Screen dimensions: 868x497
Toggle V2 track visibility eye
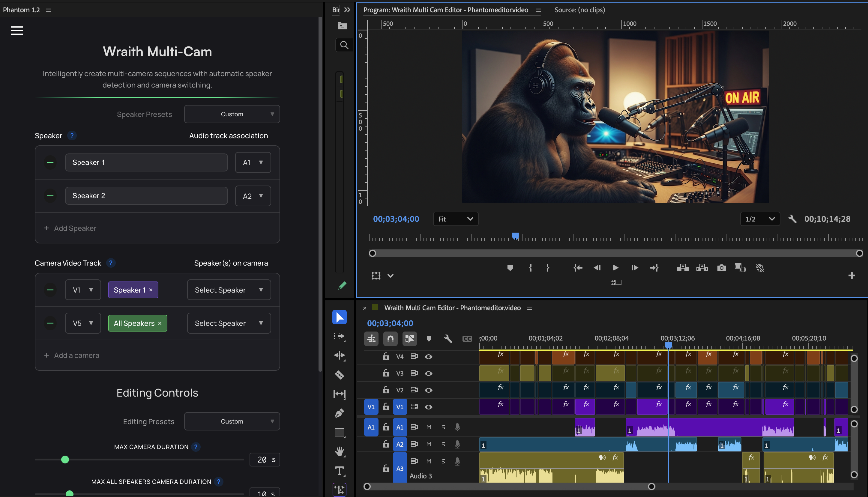pos(429,390)
